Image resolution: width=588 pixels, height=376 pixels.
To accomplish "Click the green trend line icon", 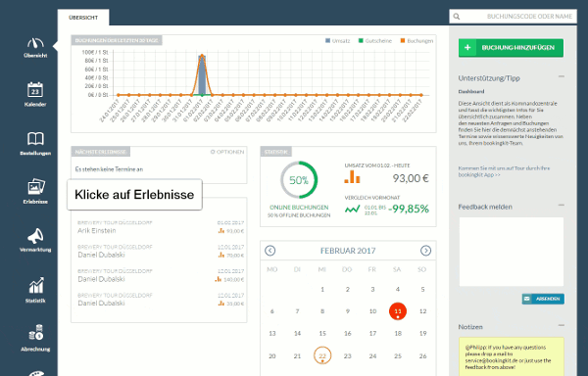I will (x=352, y=210).
